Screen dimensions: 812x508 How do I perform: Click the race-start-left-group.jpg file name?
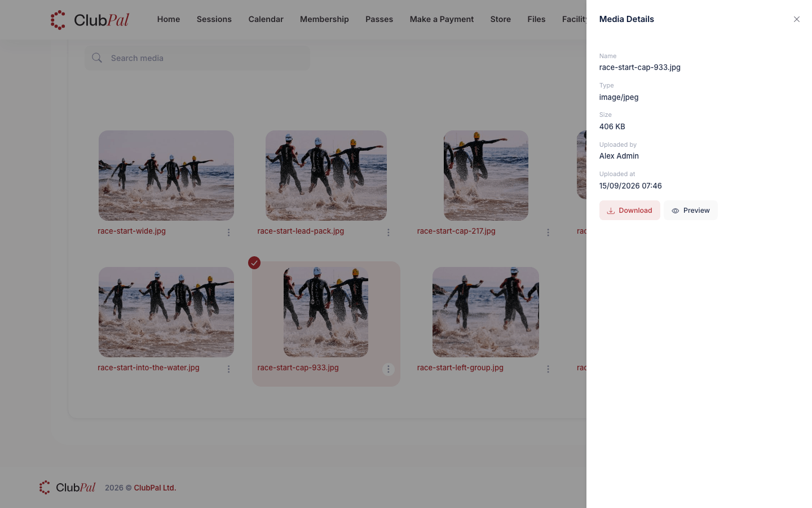(x=460, y=367)
